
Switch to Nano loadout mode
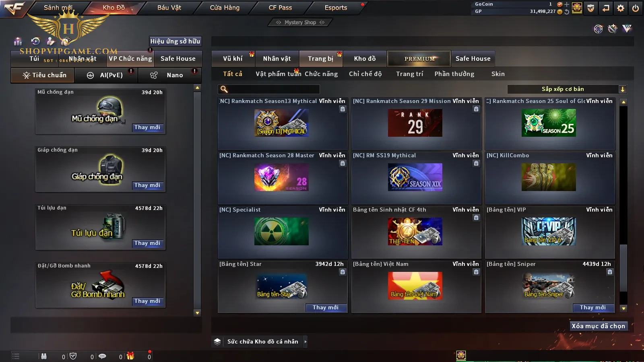(169, 75)
